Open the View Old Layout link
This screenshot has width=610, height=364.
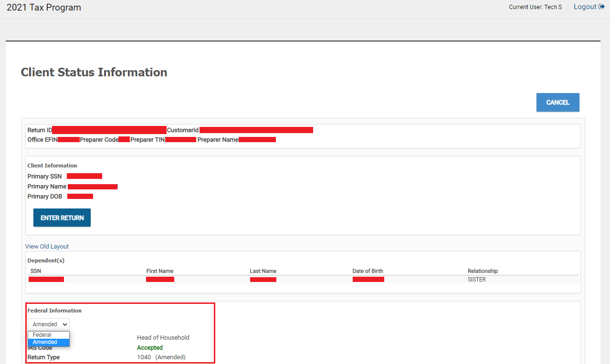[x=47, y=247]
